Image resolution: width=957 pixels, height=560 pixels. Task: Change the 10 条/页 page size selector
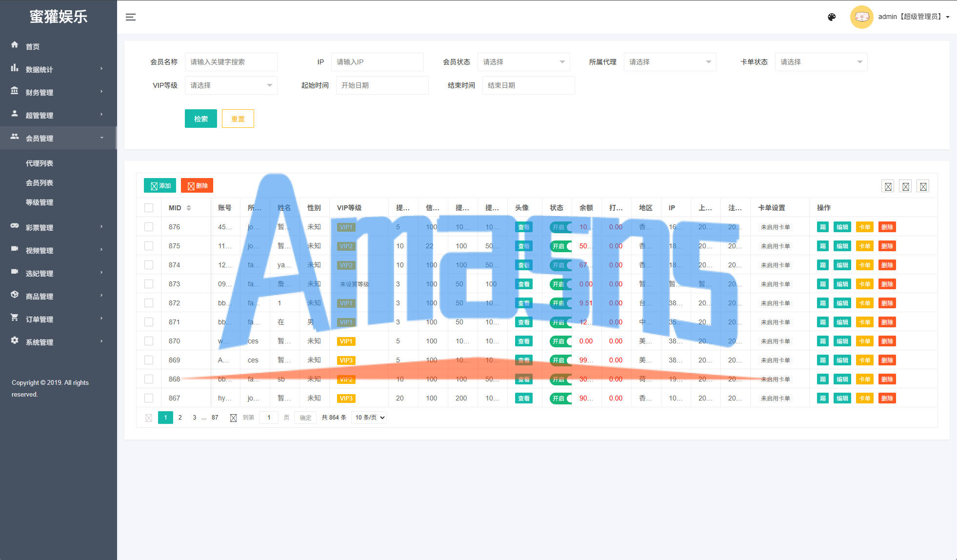pos(369,418)
